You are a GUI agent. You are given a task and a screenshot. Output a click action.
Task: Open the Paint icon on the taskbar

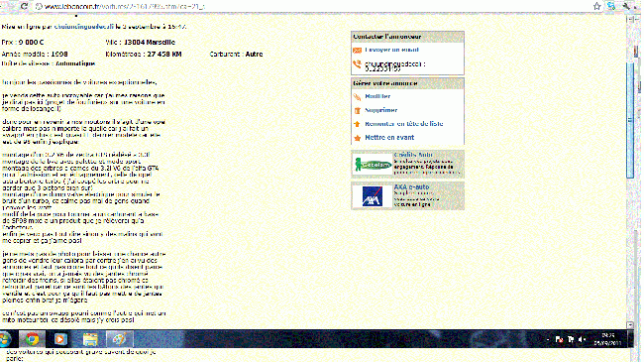pos(120,339)
